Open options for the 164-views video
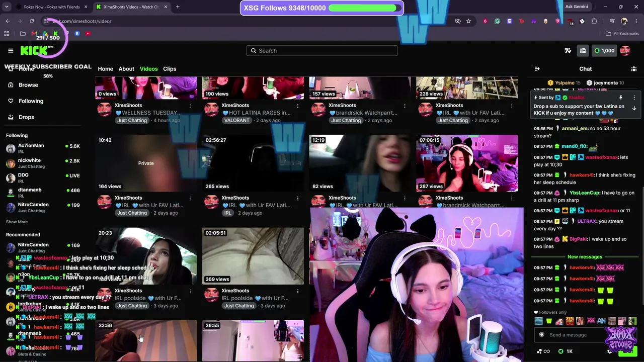Viewport: 644px width, 362px height. [x=191, y=199]
